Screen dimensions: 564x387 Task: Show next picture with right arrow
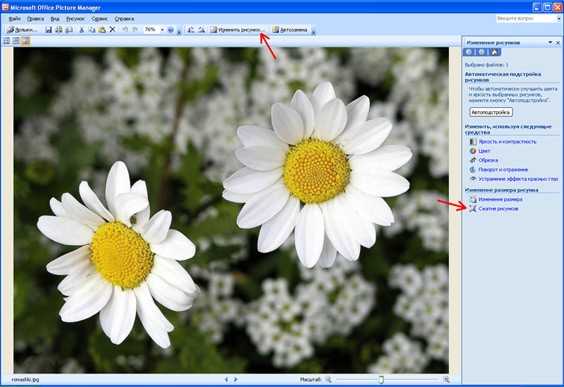point(236,379)
